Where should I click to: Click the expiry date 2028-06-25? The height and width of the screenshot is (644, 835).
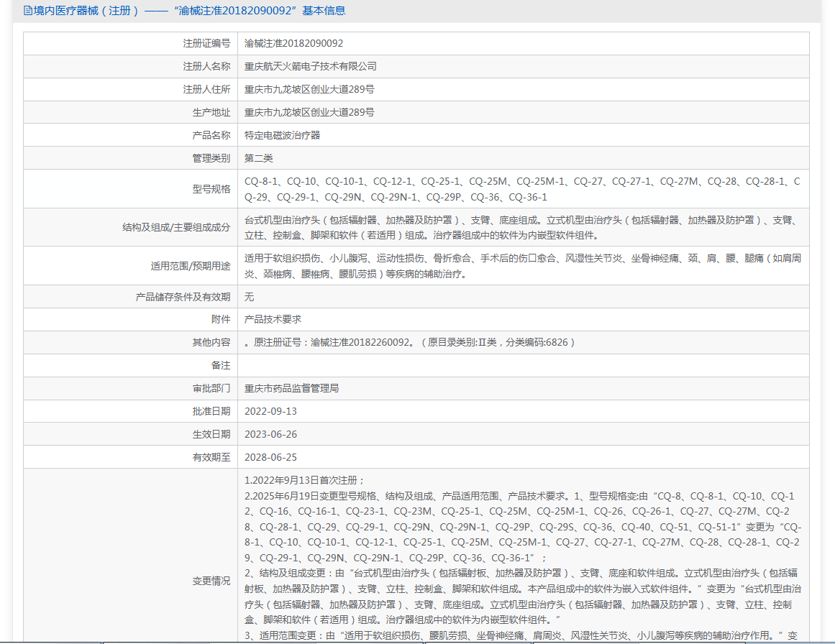pos(270,457)
